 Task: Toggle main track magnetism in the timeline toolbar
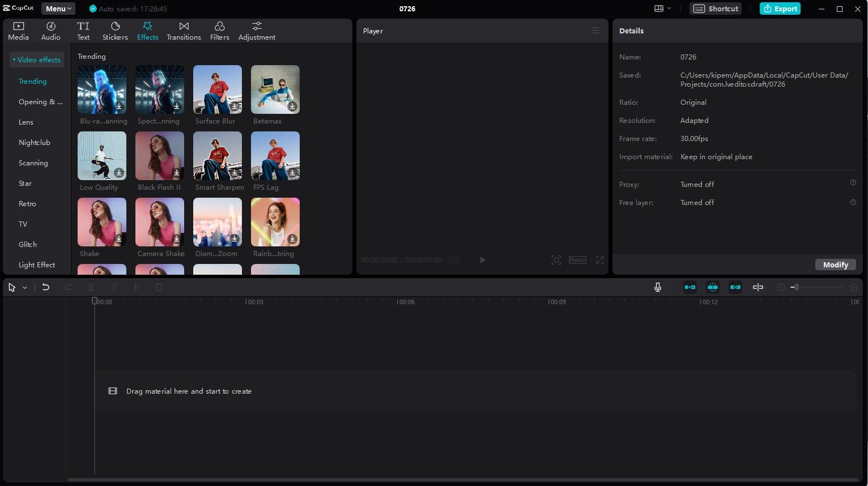click(690, 287)
